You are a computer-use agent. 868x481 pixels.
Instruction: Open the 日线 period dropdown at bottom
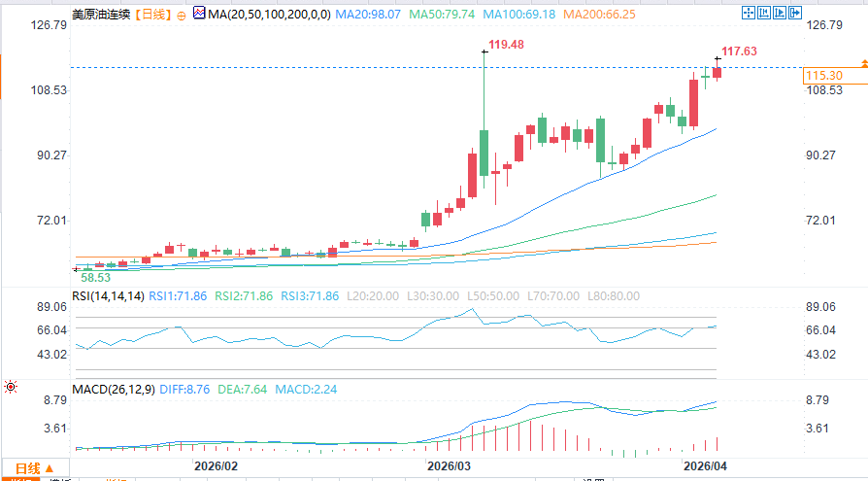tap(35, 468)
